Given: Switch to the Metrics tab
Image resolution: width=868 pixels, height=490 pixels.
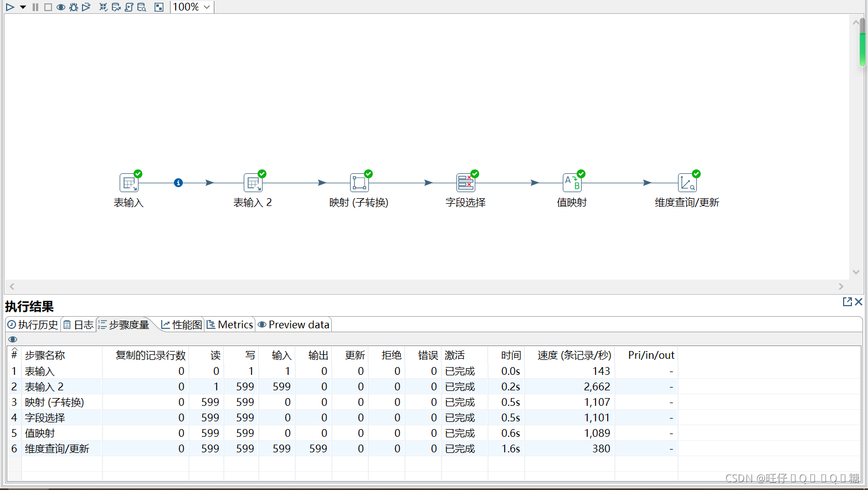Looking at the screenshot, I should pyautogui.click(x=230, y=324).
